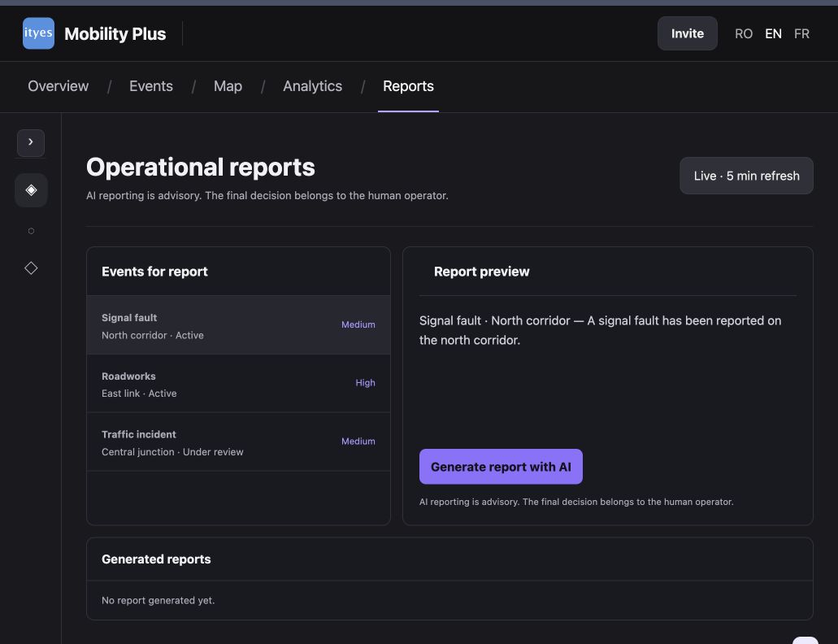Click the Medium badge on Signal fault
This screenshot has width=838, height=644.
tap(358, 324)
